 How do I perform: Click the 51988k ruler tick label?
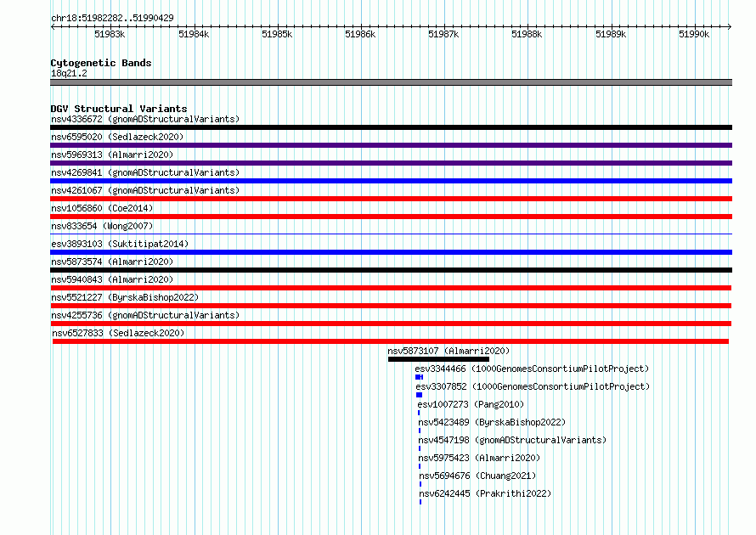click(527, 34)
